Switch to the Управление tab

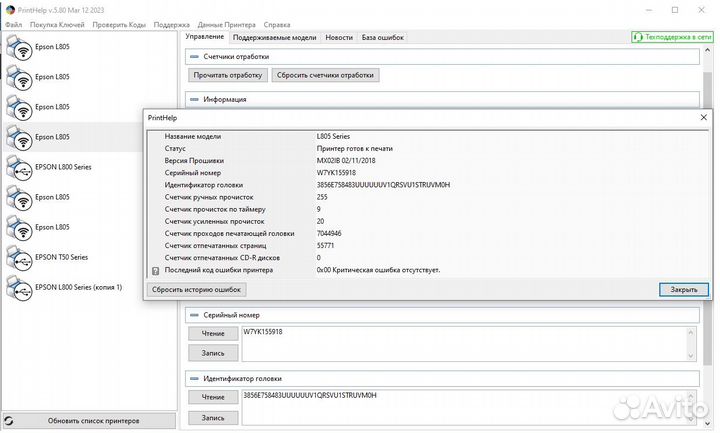pos(205,37)
